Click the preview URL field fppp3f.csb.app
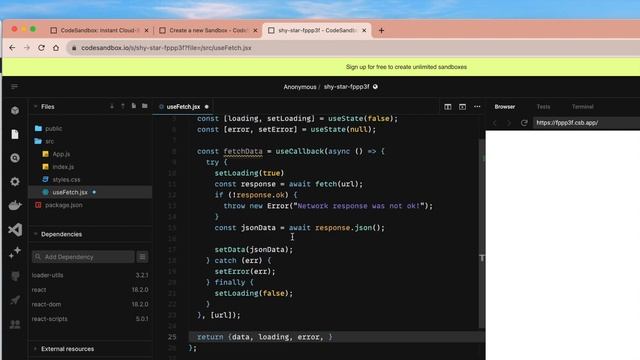 point(586,122)
